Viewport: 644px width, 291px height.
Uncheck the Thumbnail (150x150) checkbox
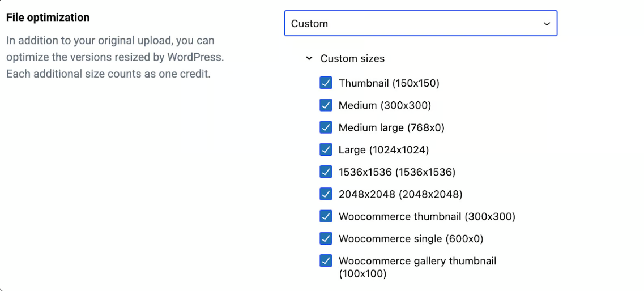coord(326,83)
